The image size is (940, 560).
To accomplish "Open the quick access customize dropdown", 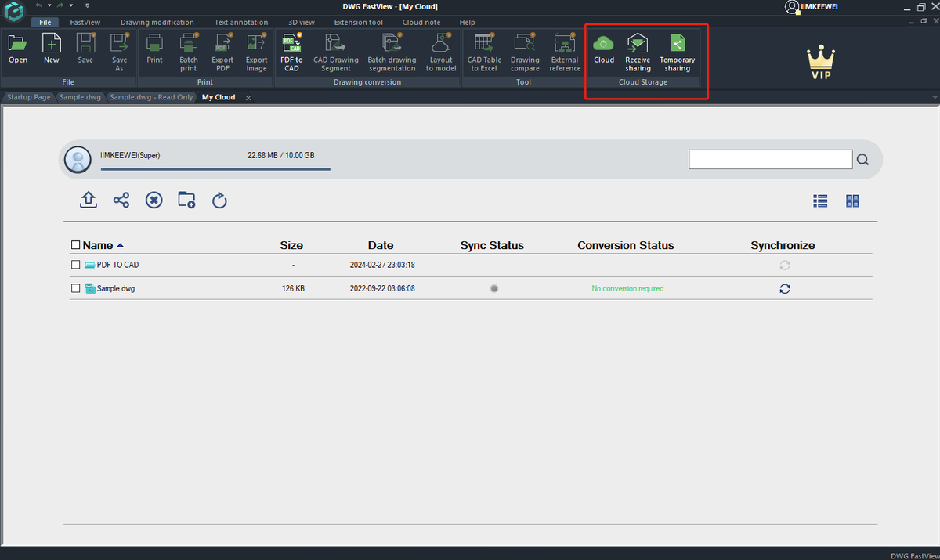I will pos(88,5).
